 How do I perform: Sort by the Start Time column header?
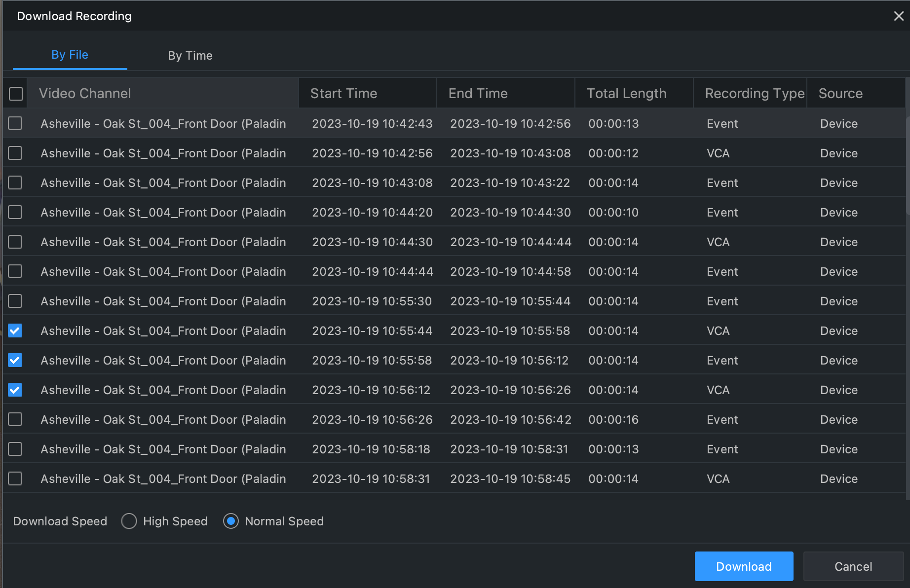[x=343, y=93]
